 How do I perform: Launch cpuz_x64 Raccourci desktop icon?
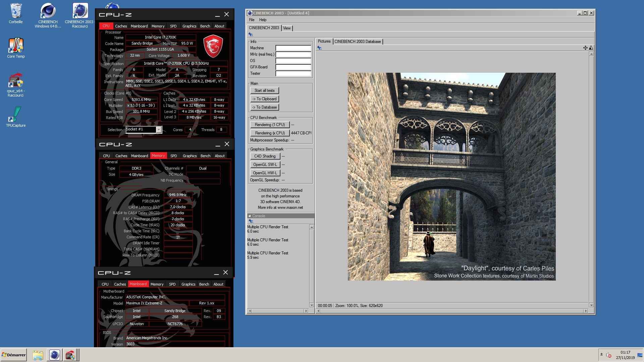(x=16, y=85)
